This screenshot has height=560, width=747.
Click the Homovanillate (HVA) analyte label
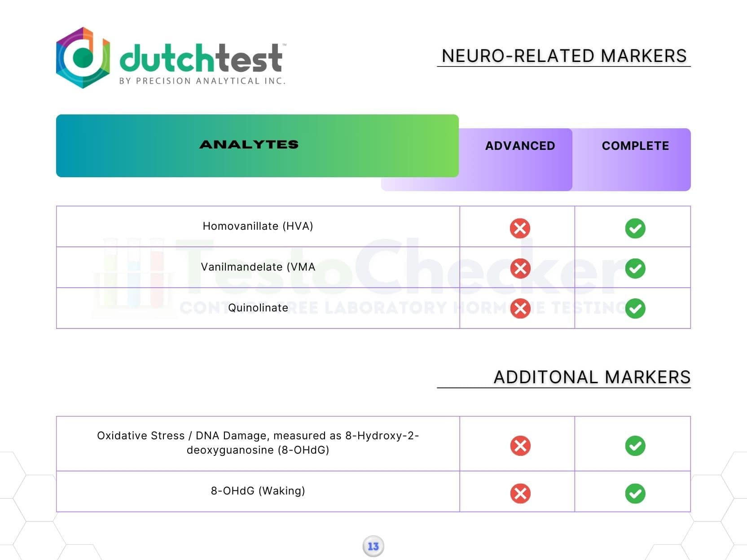[258, 226]
